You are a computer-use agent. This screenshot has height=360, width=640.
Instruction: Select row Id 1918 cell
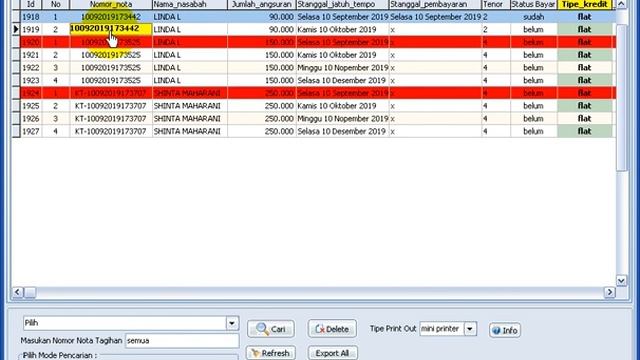point(31,17)
